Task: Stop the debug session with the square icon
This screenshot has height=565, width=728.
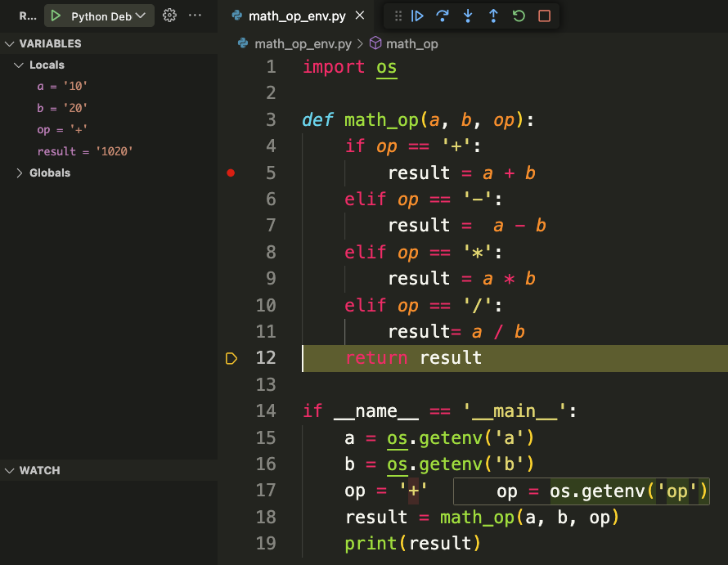Action: tap(544, 16)
